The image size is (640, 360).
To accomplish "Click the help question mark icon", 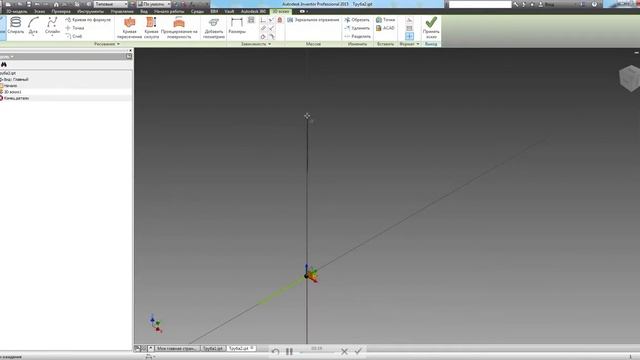I will [x=594, y=4].
